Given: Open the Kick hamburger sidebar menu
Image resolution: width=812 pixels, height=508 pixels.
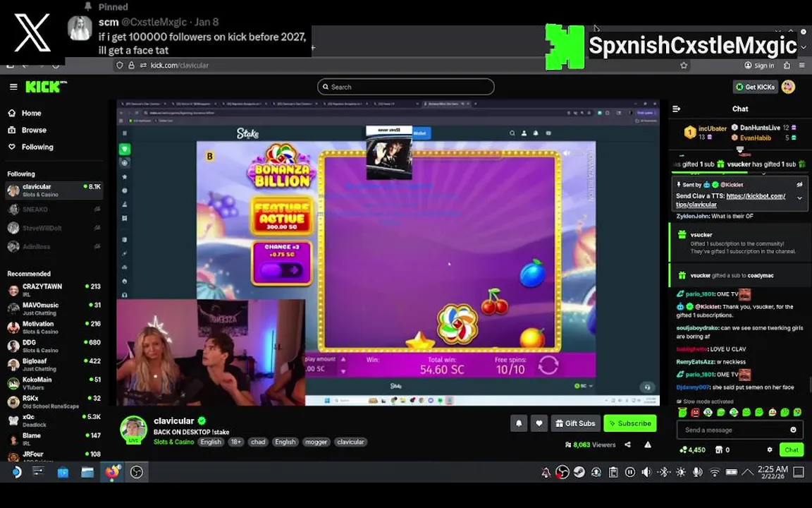Looking at the screenshot, I should tap(13, 87).
